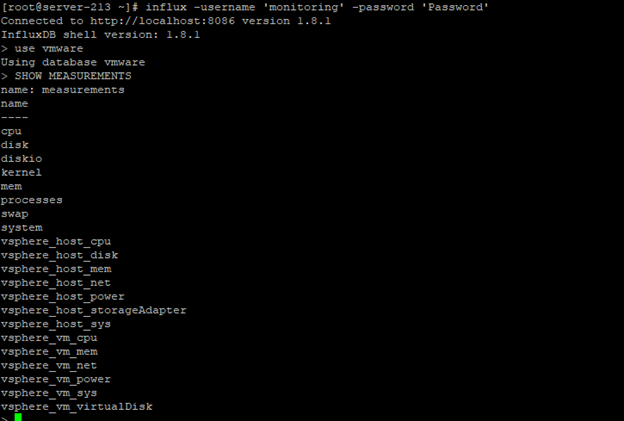The image size is (624, 421).
Task: Click the 'swap' measurement entry
Action: [x=15, y=214]
